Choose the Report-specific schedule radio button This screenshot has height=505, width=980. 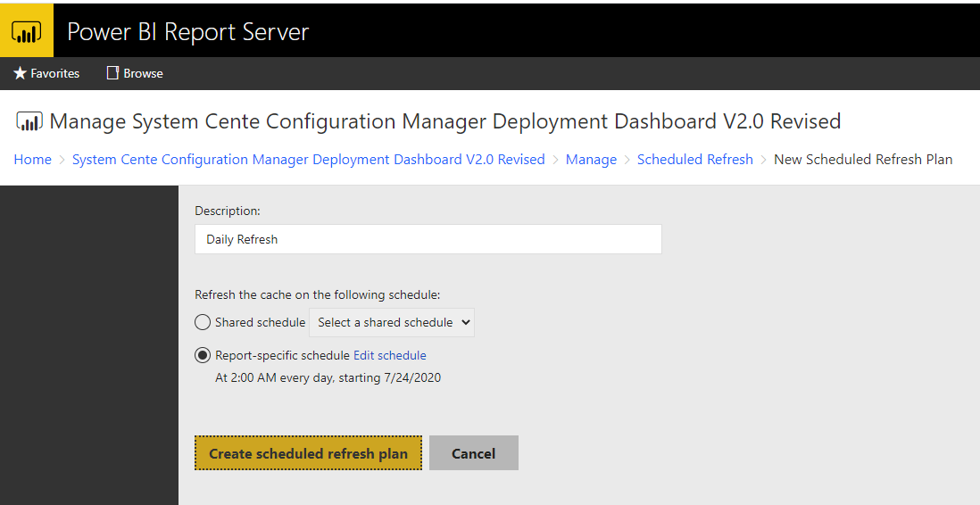tap(203, 355)
